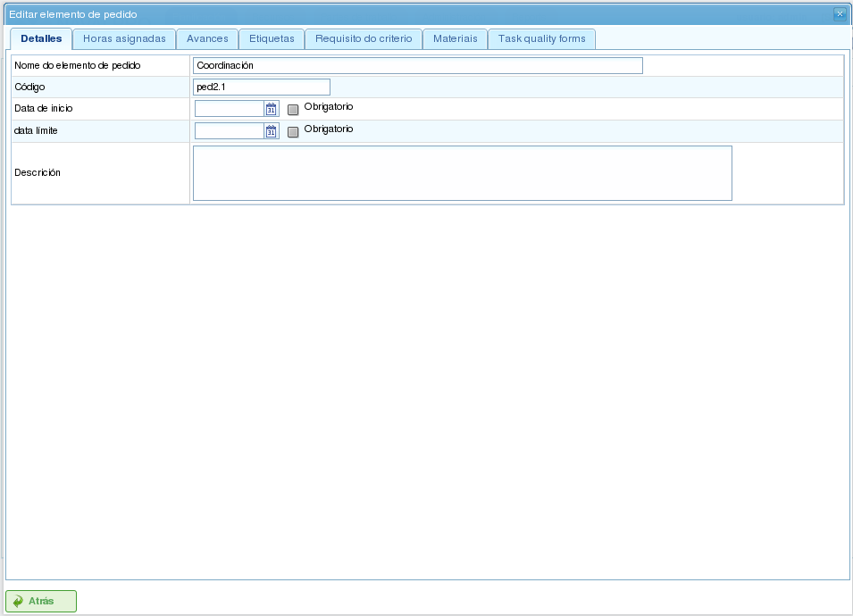
Task: Close the Editar elemento de pedido dialog
Action: pyautogui.click(x=840, y=14)
